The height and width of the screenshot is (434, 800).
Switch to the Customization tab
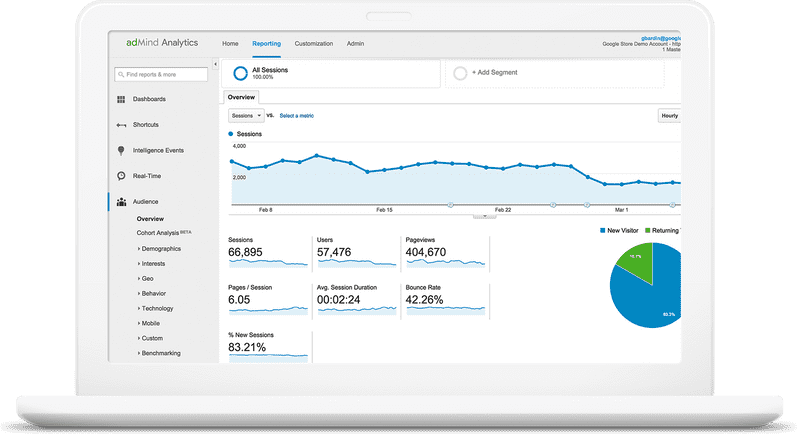point(313,44)
